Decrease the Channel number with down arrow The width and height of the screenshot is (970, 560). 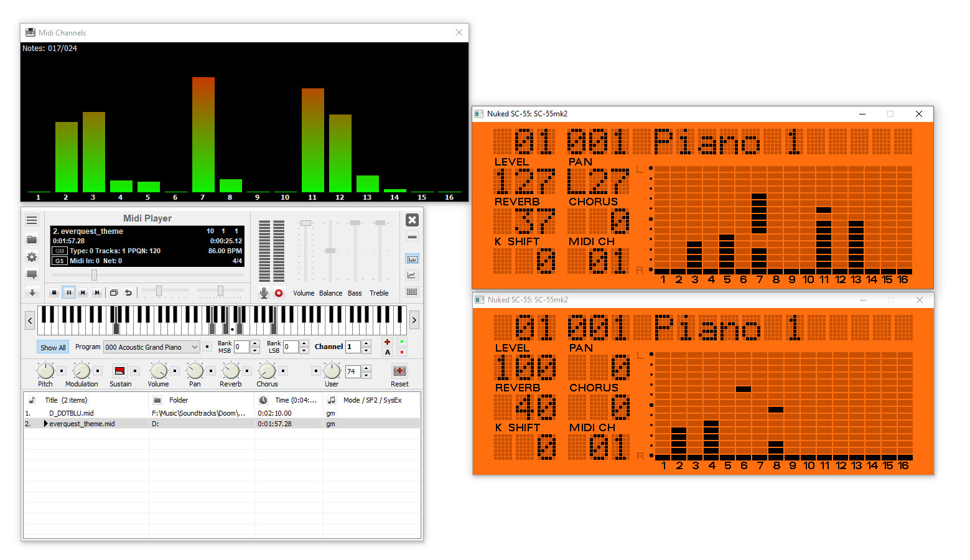(x=366, y=350)
